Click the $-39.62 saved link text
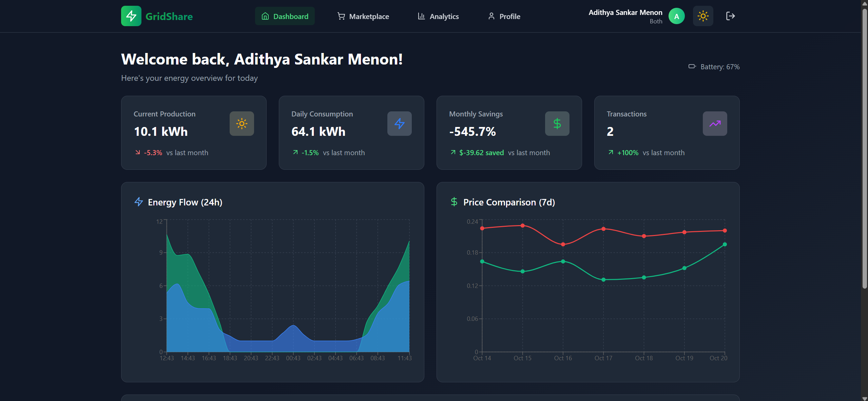The image size is (868, 401). 481,152
